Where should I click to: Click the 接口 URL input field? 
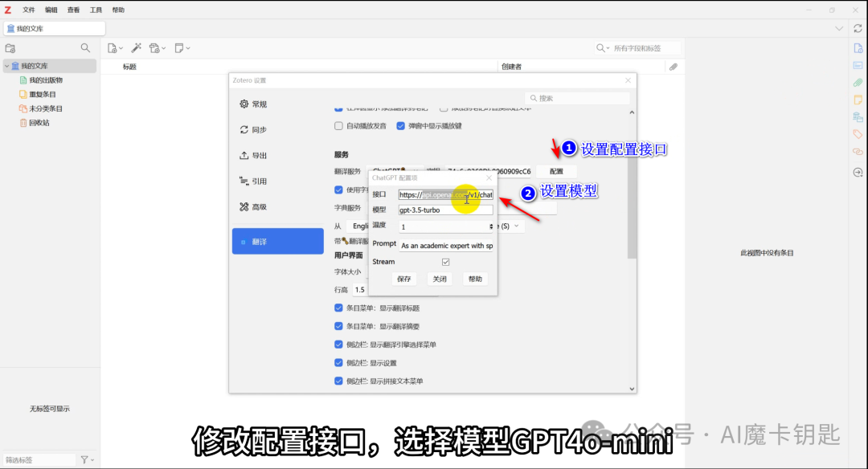coord(445,194)
